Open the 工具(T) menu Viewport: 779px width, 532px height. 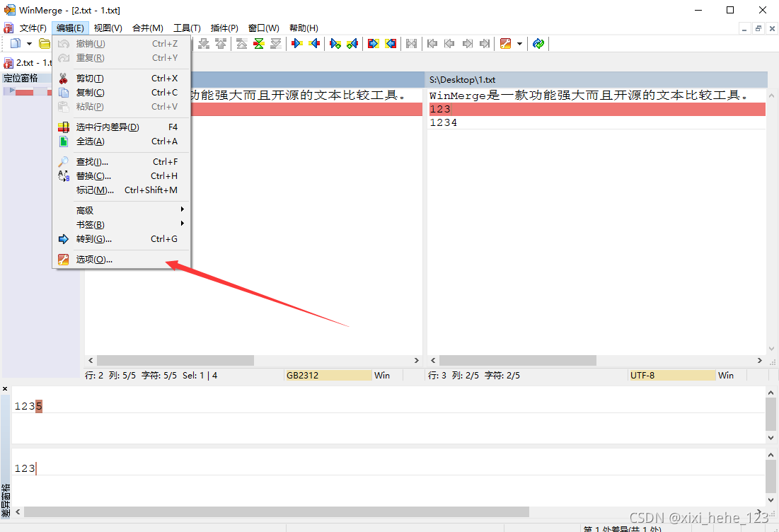tap(187, 28)
